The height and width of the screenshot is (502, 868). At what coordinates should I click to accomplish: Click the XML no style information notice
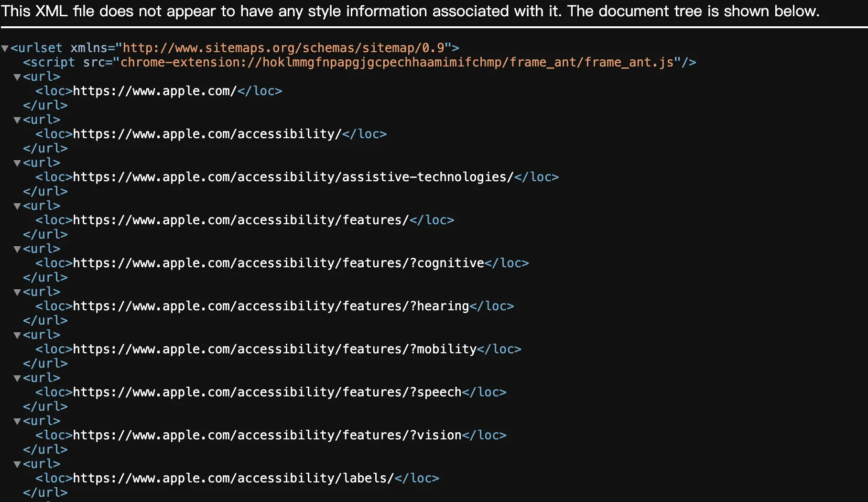(410, 11)
